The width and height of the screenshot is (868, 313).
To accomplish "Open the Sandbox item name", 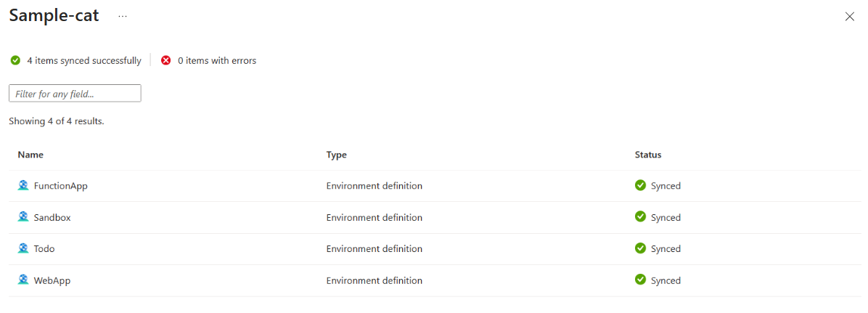I will 52,217.
